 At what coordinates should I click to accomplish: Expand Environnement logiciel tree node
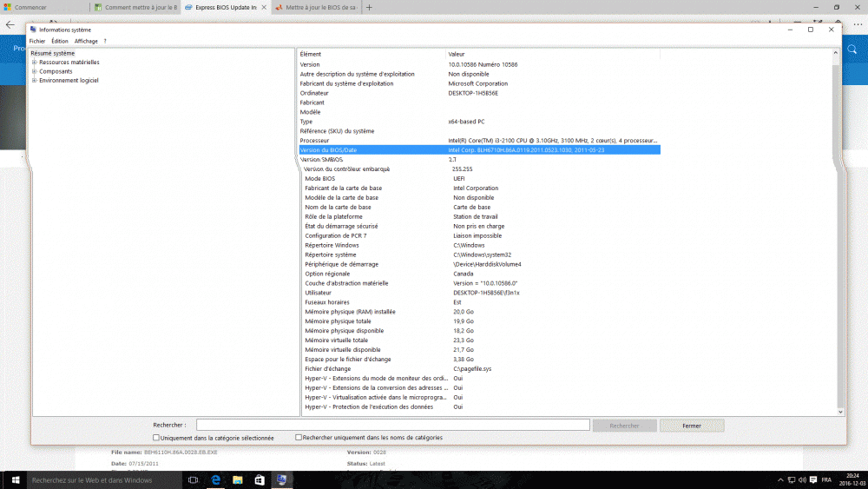(x=35, y=80)
